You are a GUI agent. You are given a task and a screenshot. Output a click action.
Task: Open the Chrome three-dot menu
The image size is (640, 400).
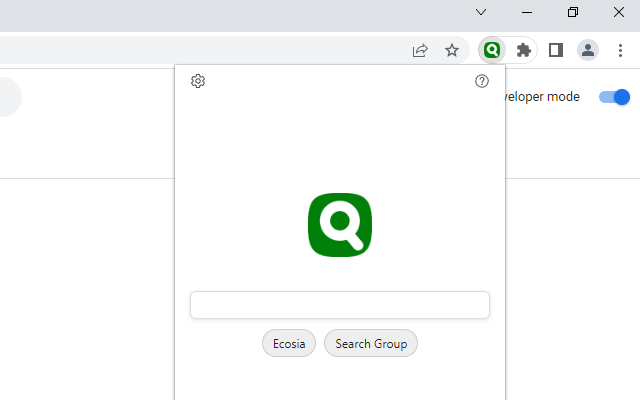click(620, 50)
